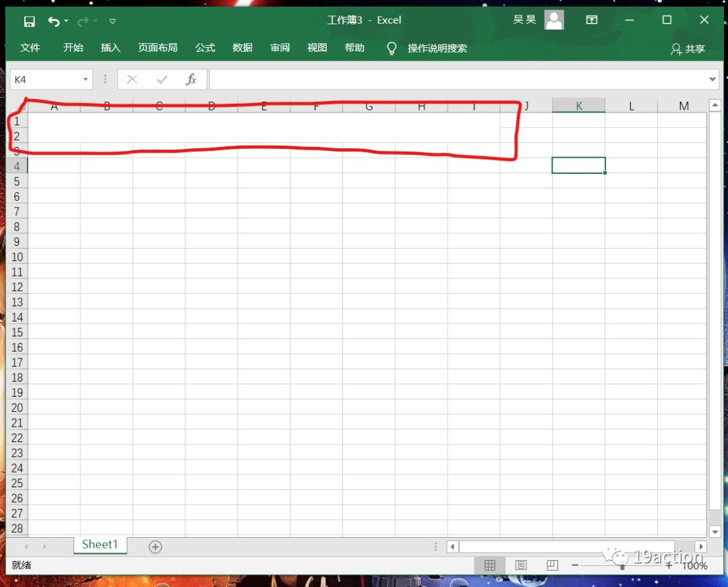This screenshot has width=728, height=587.
Task: Click previous sheet navigation arrow
Action: coord(26,547)
